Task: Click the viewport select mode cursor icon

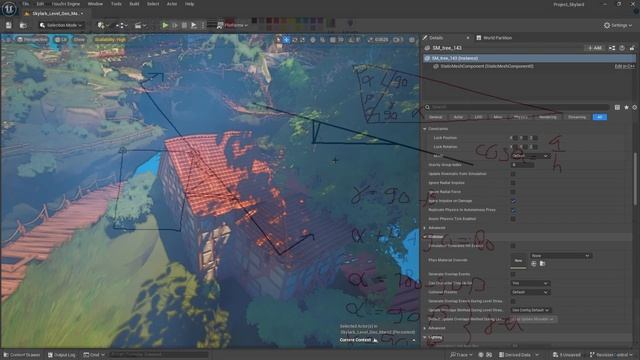Action: coord(278,40)
